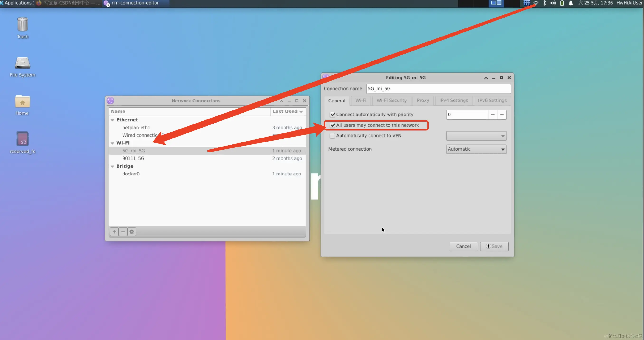This screenshot has width=644, height=340.
Task: Collapse the Ethernet group
Action: coord(112,120)
